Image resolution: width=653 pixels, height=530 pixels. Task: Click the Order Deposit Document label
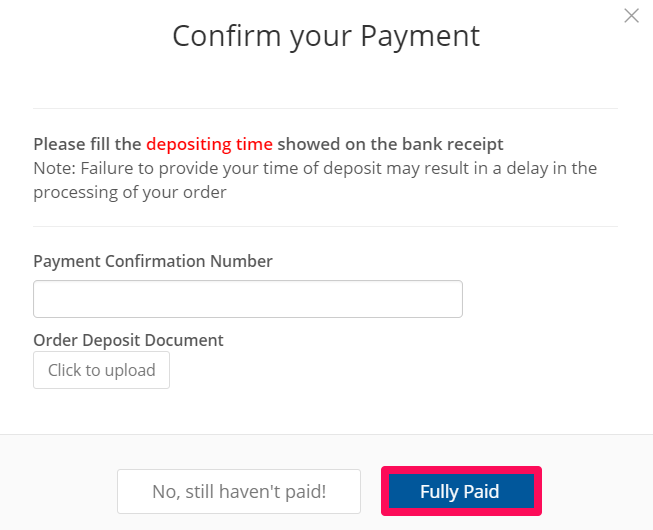[x=128, y=340]
